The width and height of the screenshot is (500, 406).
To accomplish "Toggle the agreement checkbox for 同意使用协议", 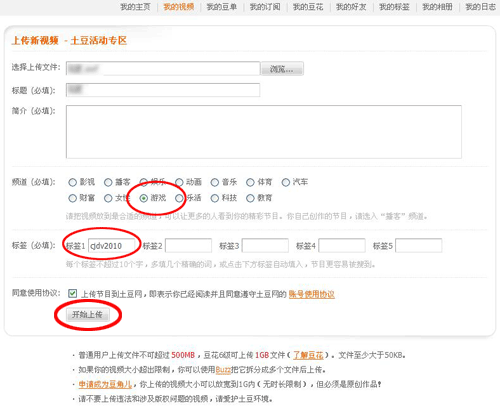I will tap(72, 293).
